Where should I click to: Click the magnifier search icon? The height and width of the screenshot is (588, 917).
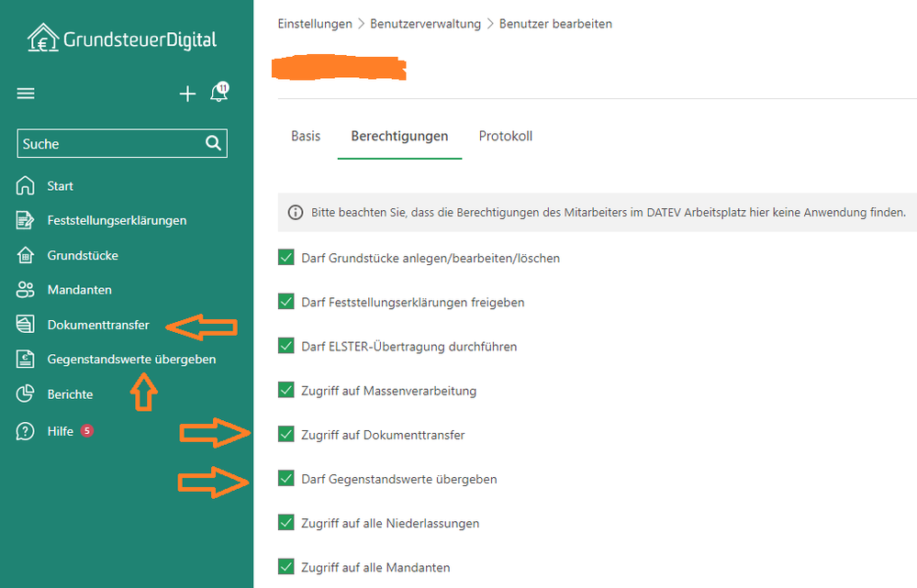tap(213, 143)
